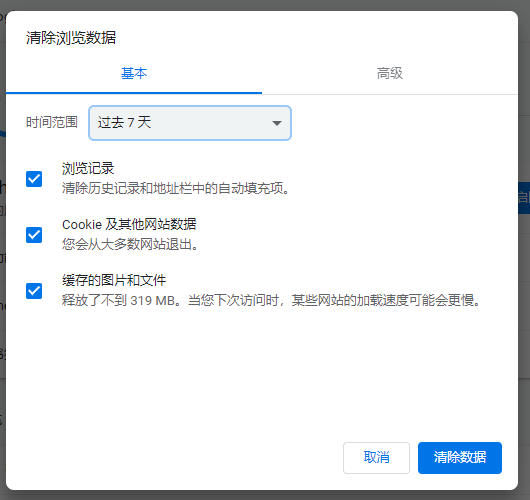
Task: Click the partially hidden blue button behind dialog
Action: 524,198
